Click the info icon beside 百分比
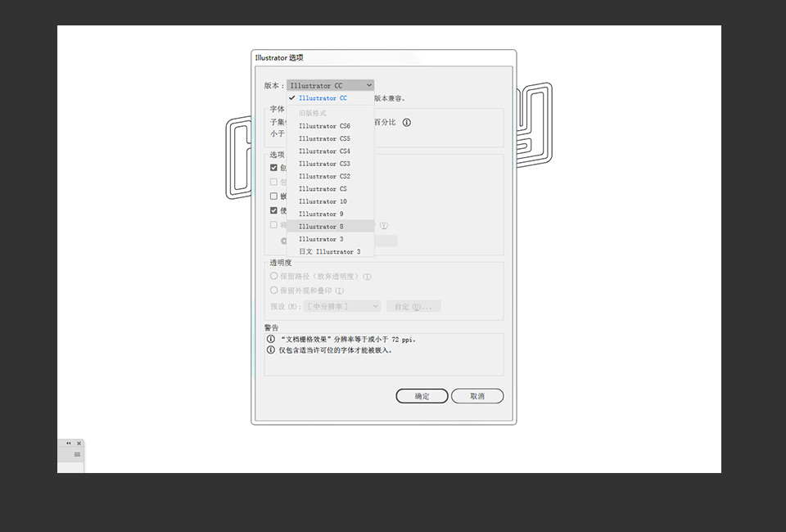 [x=407, y=122]
